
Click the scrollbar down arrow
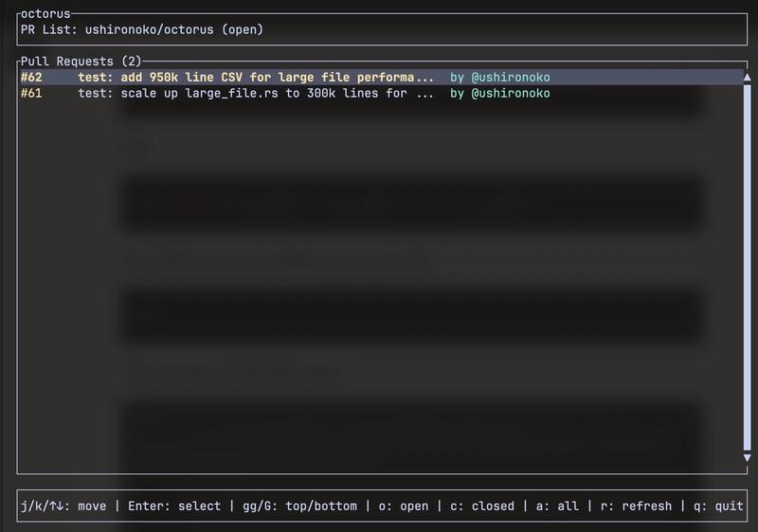pyautogui.click(x=747, y=457)
